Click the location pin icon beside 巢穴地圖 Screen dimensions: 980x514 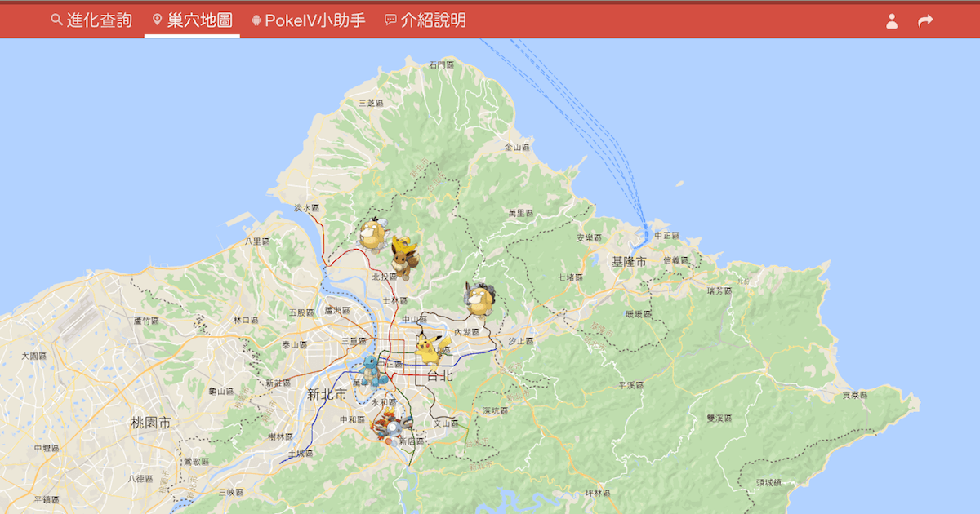click(x=158, y=20)
